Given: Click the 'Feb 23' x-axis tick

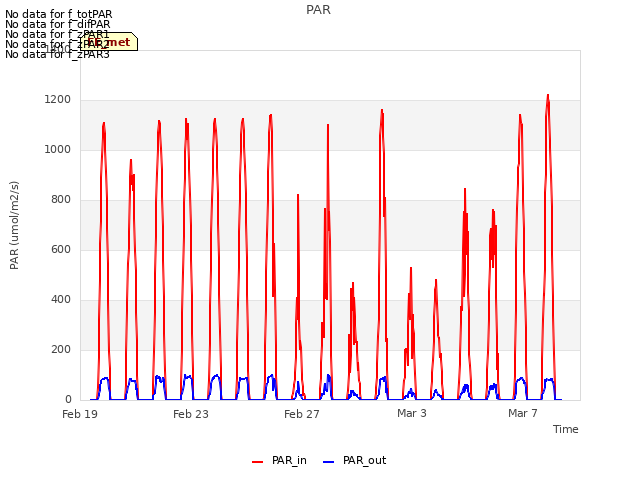Looking at the screenshot, I should pyautogui.click(x=191, y=414).
